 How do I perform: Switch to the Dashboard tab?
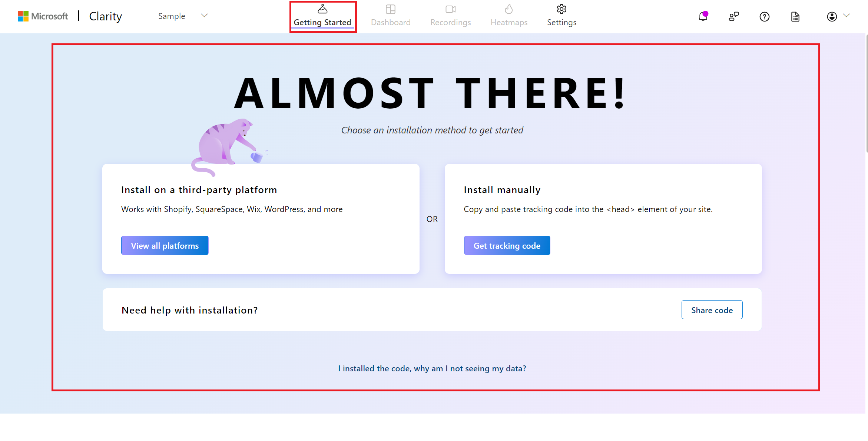click(391, 17)
